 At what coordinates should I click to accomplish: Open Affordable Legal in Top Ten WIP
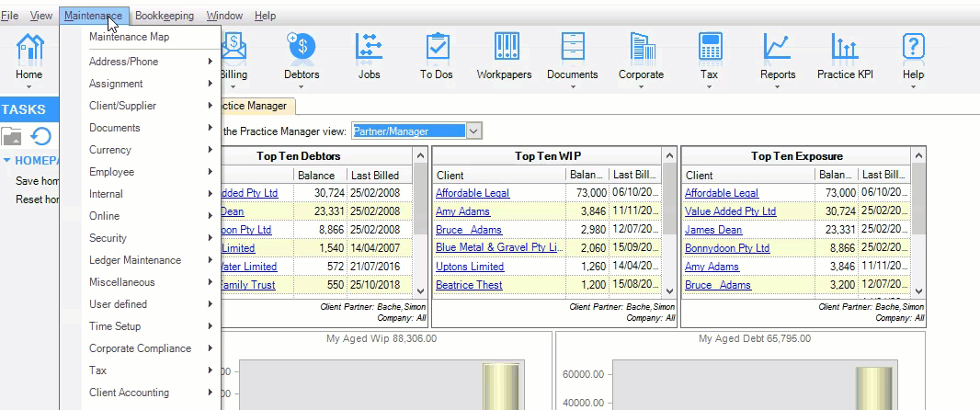pos(473,193)
